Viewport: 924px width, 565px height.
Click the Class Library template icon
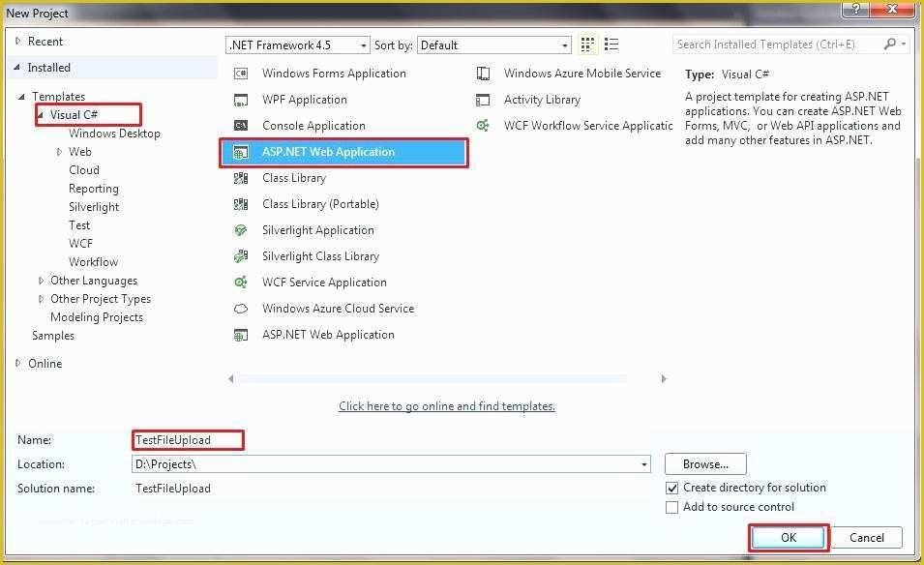pos(240,178)
